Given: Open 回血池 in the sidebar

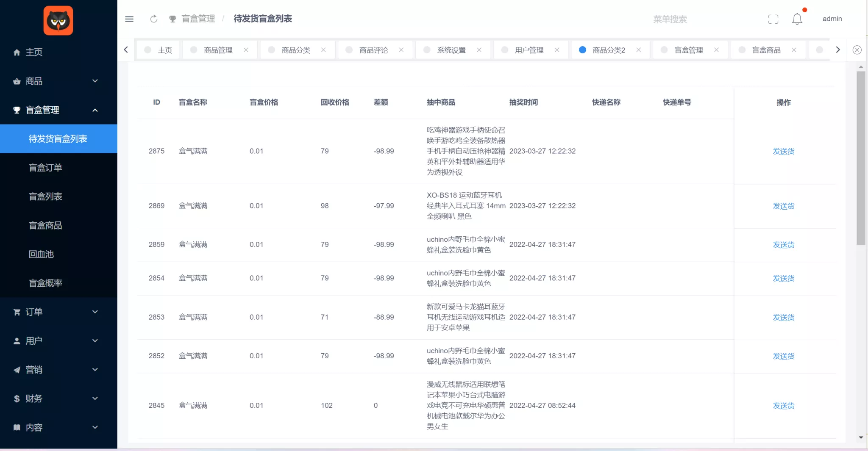Looking at the screenshot, I should pos(41,254).
